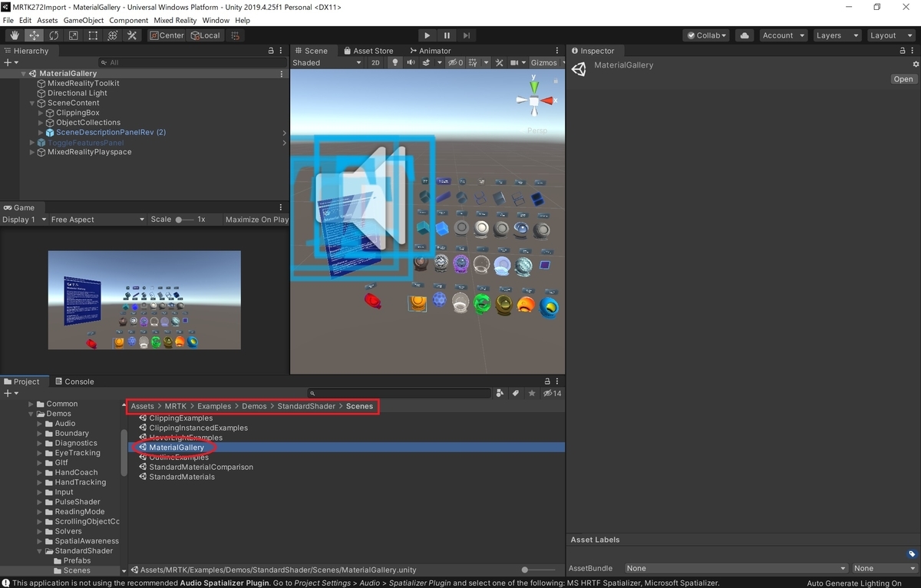This screenshot has width=921, height=588.
Task: Toggle 2D view in Scene
Action: [375, 63]
